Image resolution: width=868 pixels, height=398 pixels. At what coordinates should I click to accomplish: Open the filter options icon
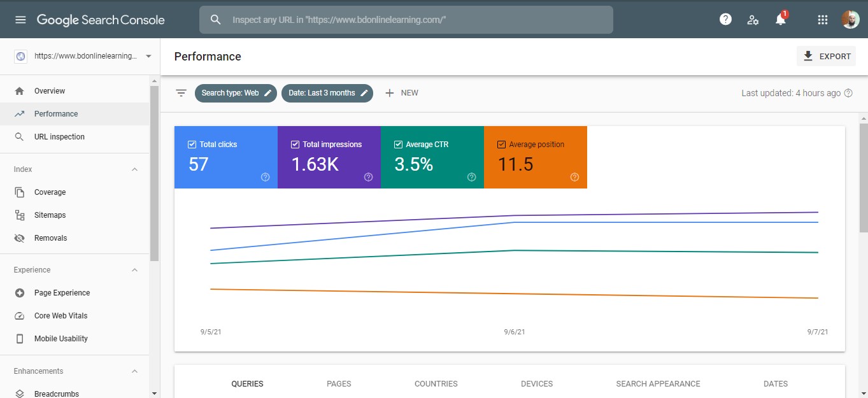coord(181,92)
